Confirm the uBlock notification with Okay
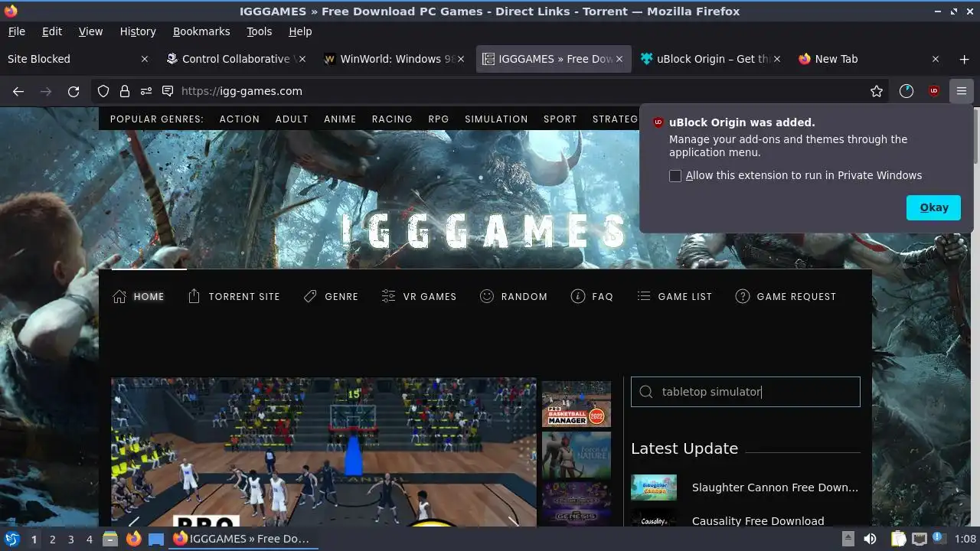Viewport: 980px width, 551px height. coord(933,207)
